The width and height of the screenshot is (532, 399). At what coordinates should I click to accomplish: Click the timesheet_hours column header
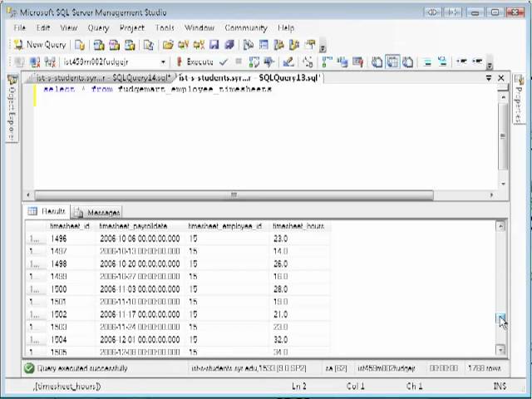[298, 226]
